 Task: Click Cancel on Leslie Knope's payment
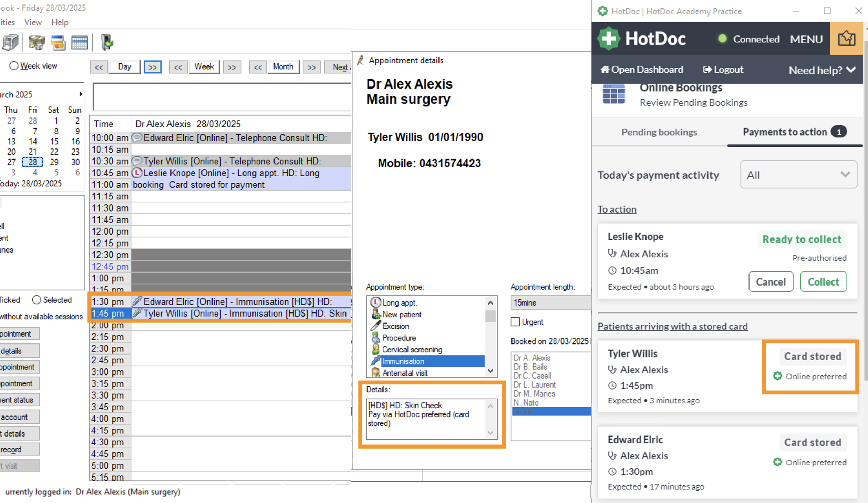point(771,282)
